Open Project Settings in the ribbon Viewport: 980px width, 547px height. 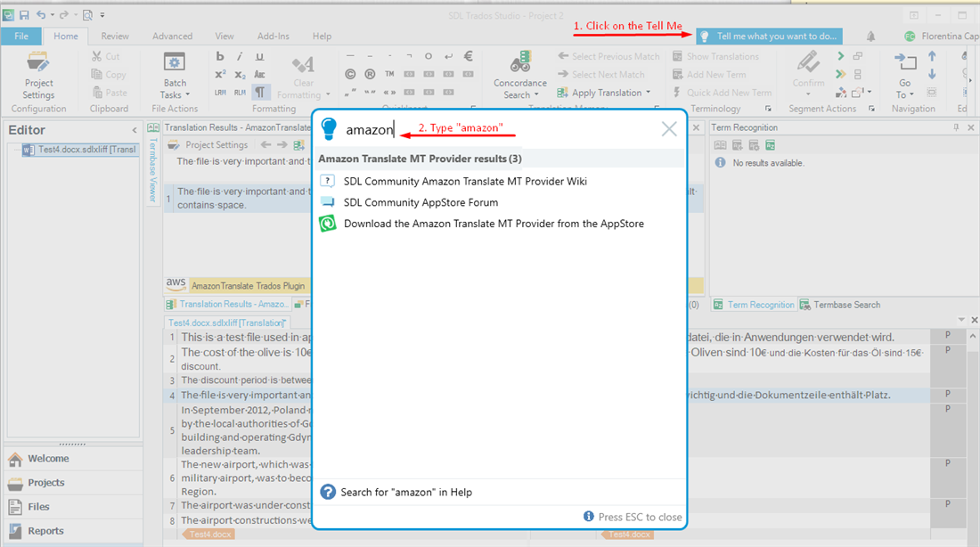tap(38, 76)
